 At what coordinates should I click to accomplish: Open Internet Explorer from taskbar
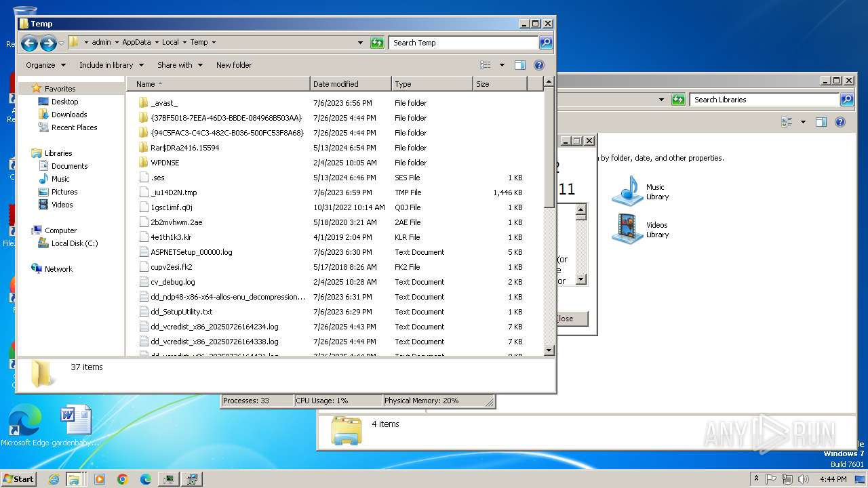(54, 479)
